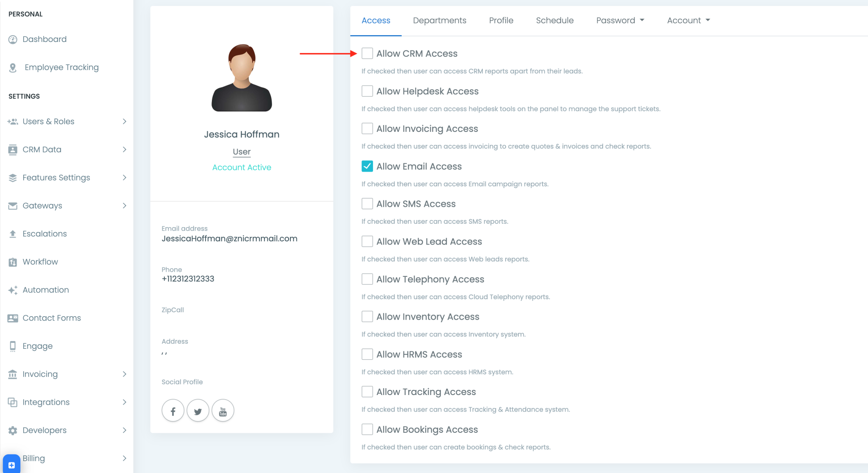Click the User link under Jessica Hoffman
The image size is (868, 473).
pyautogui.click(x=241, y=151)
